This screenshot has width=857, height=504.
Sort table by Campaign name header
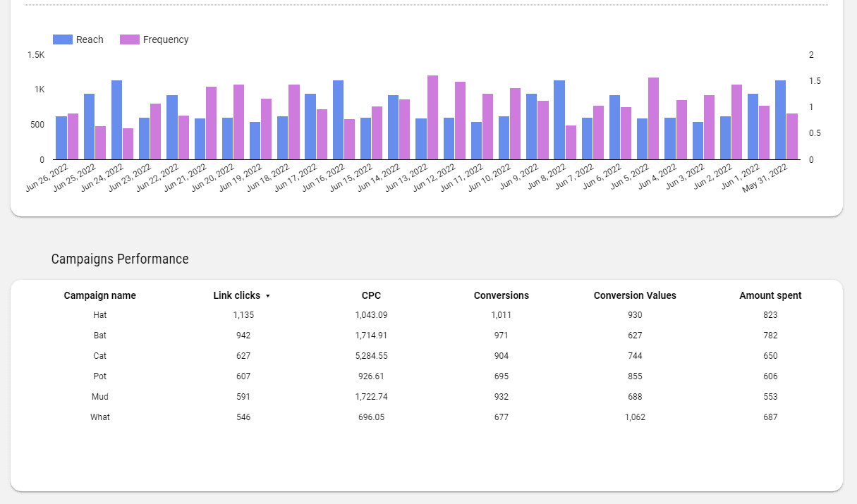100,295
